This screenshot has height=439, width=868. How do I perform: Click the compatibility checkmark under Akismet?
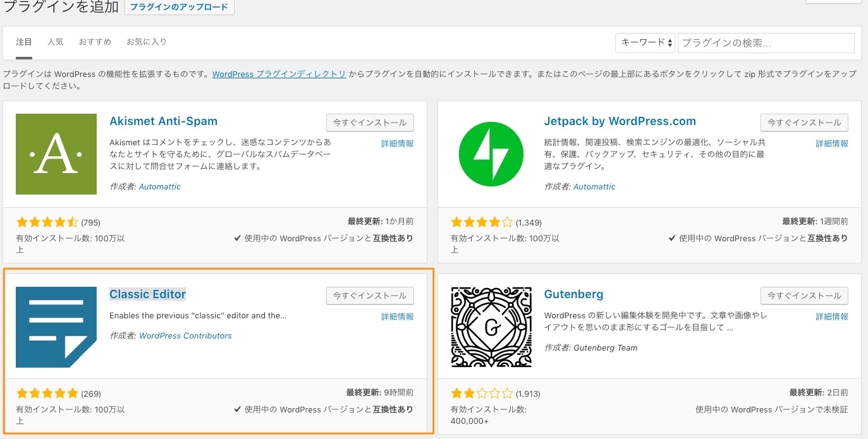[x=237, y=239]
